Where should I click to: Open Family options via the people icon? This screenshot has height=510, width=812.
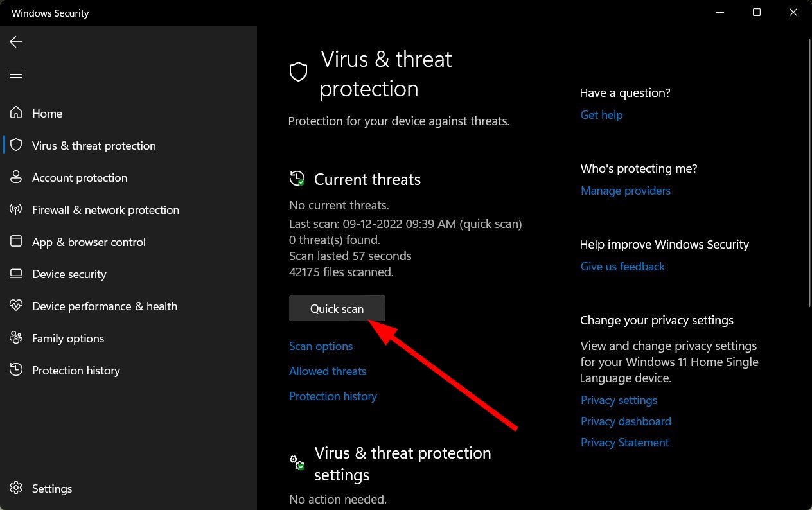15,338
